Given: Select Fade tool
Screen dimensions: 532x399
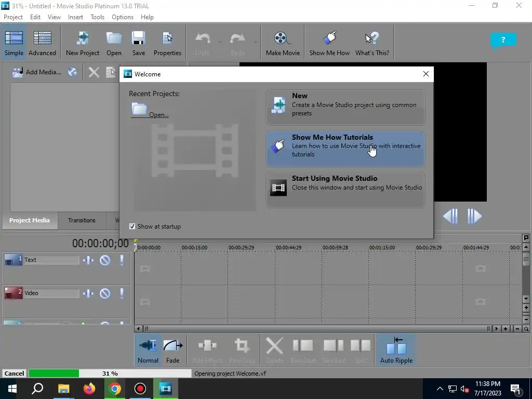Looking at the screenshot, I should tap(172, 350).
